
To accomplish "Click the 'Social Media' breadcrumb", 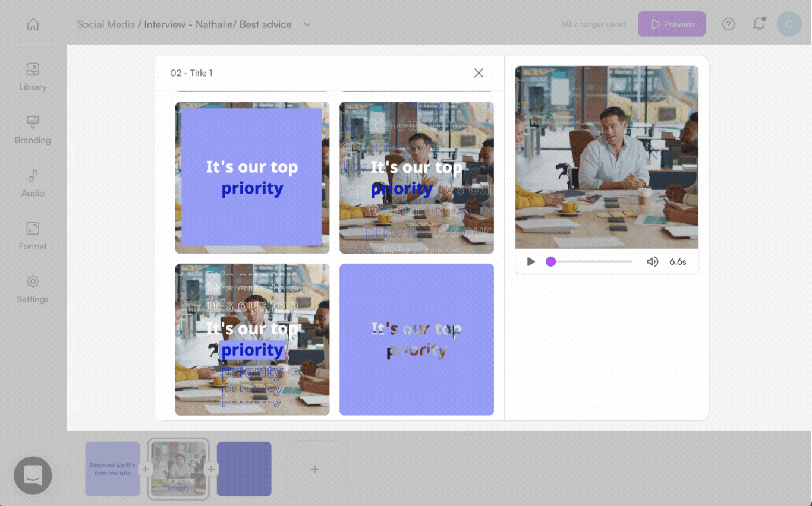I will tap(106, 24).
